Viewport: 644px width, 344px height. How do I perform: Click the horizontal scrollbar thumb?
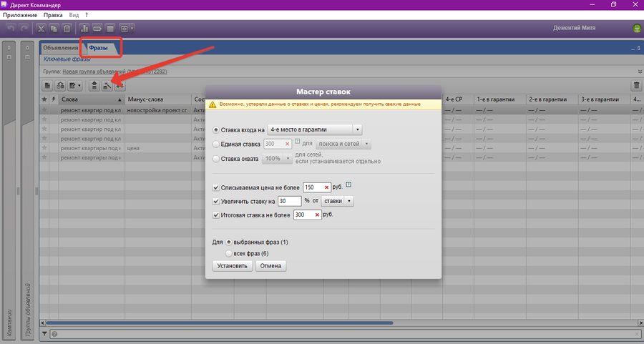pyautogui.click(x=220, y=323)
